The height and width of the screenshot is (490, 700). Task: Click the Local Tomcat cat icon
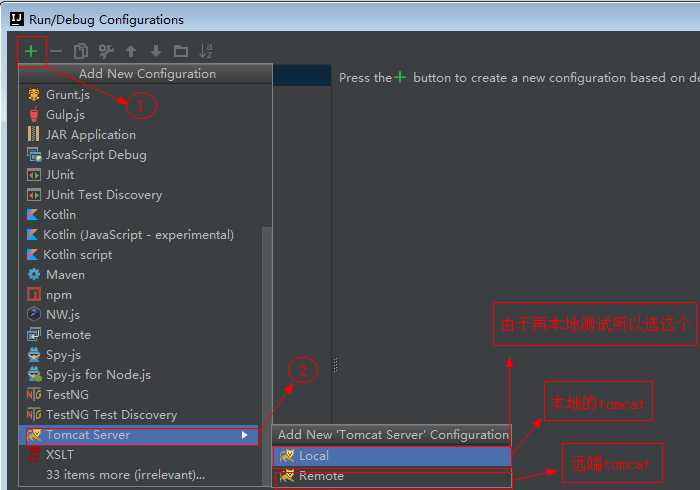coord(287,456)
